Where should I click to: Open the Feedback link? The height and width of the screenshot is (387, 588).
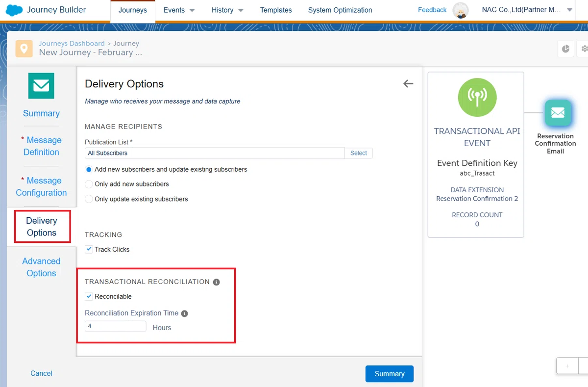click(x=432, y=10)
